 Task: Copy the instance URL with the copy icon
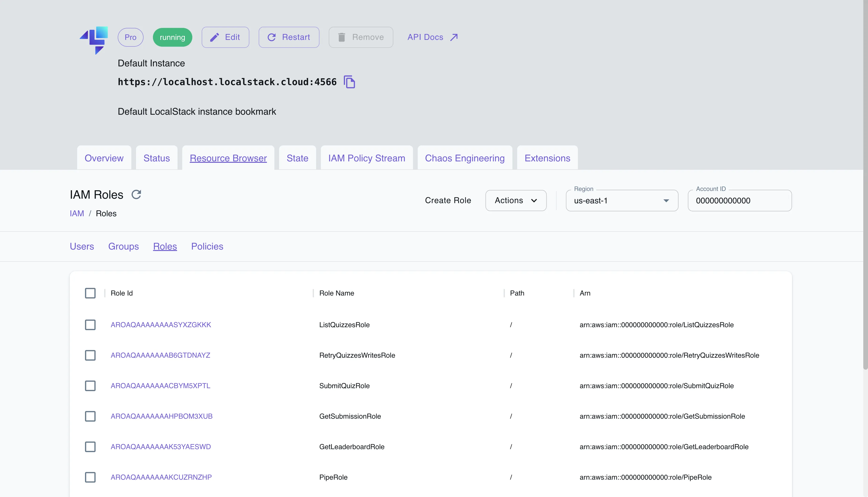point(349,82)
